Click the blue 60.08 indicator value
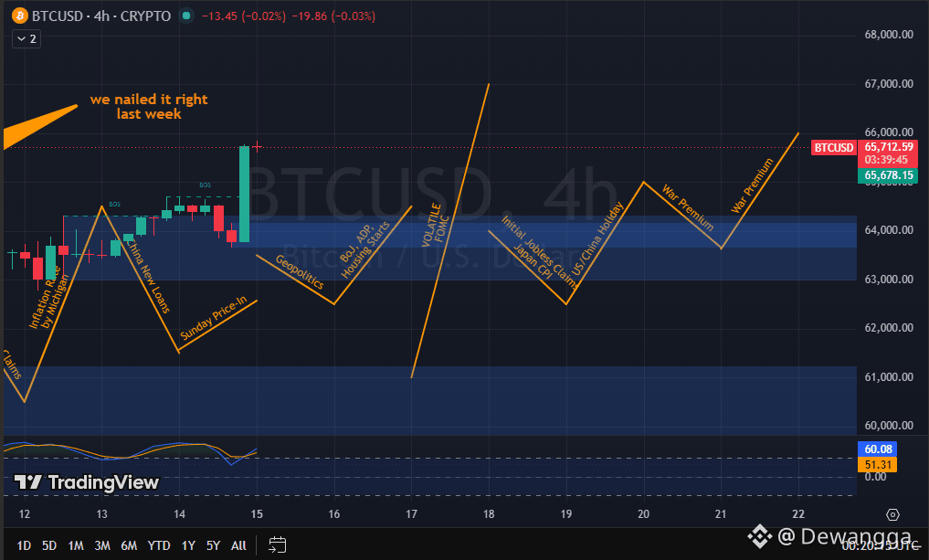The height and width of the screenshot is (560, 929). (x=878, y=449)
